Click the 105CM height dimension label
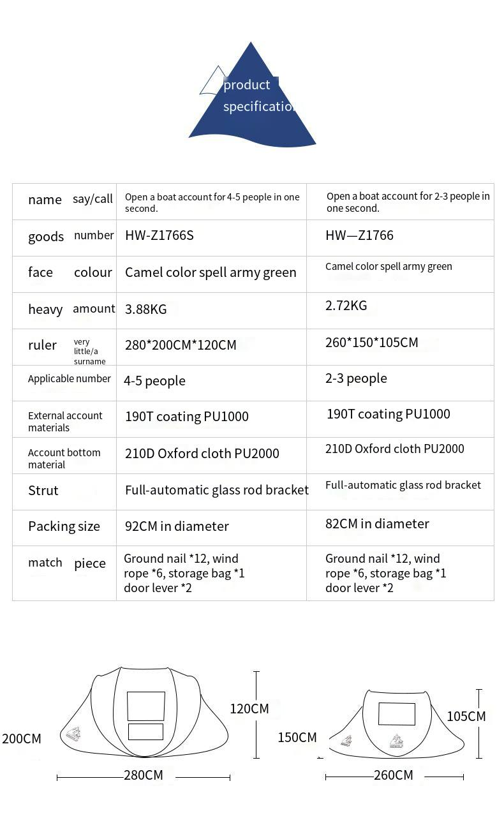The height and width of the screenshot is (825, 504). tap(466, 717)
